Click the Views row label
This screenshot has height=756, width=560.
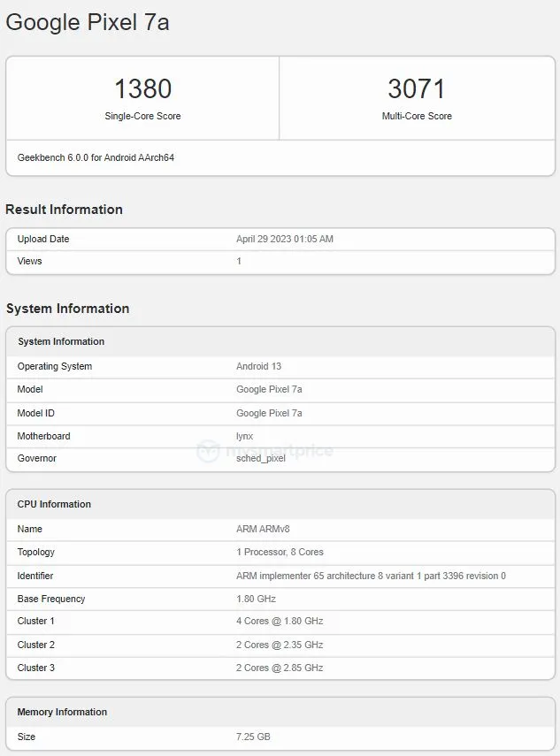pyautogui.click(x=30, y=261)
